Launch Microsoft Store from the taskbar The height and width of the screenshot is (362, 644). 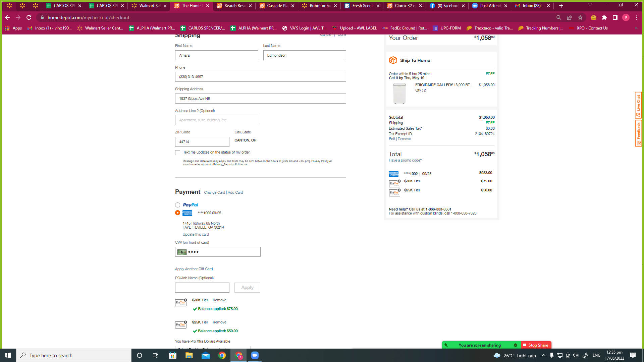tap(172, 355)
